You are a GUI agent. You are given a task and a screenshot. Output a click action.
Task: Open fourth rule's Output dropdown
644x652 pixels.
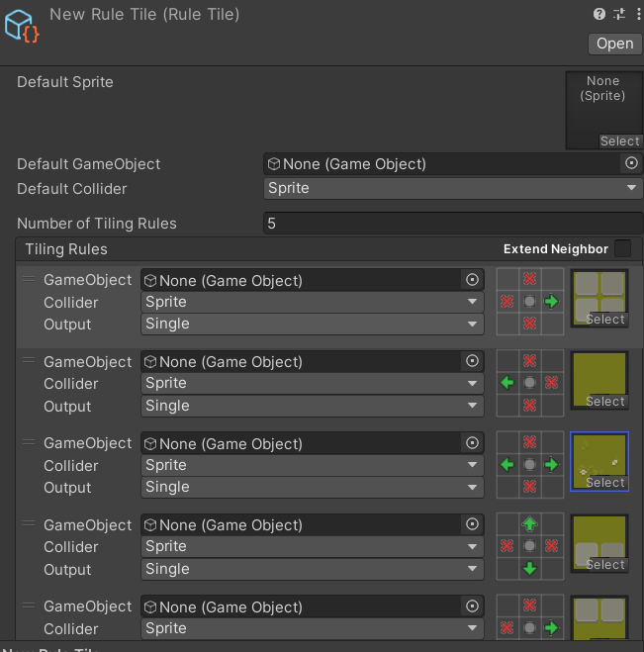[x=313, y=569]
